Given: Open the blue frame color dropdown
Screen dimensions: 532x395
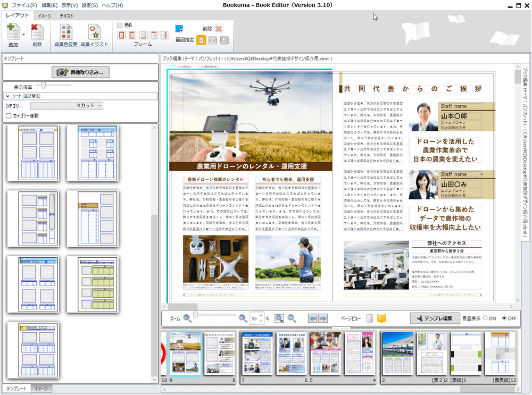Looking at the screenshot, I should [179, 29].
